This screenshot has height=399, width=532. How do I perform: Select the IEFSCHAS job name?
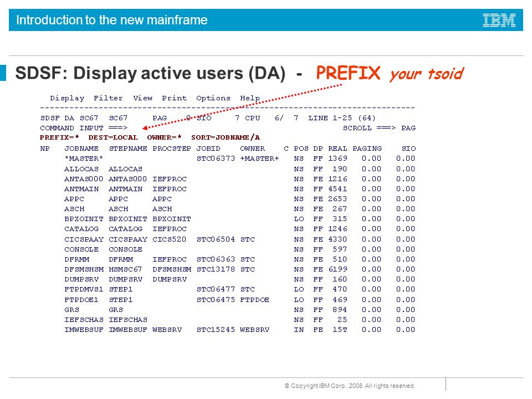point(84,320)
